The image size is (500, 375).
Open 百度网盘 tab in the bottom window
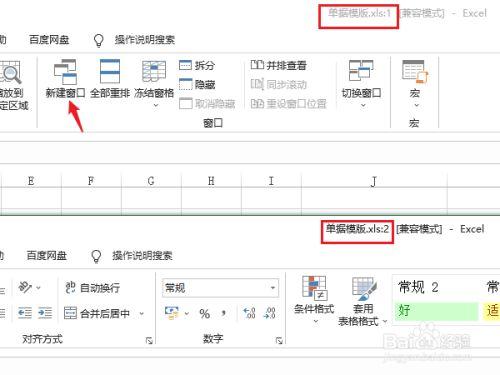[x=46, y=256]
